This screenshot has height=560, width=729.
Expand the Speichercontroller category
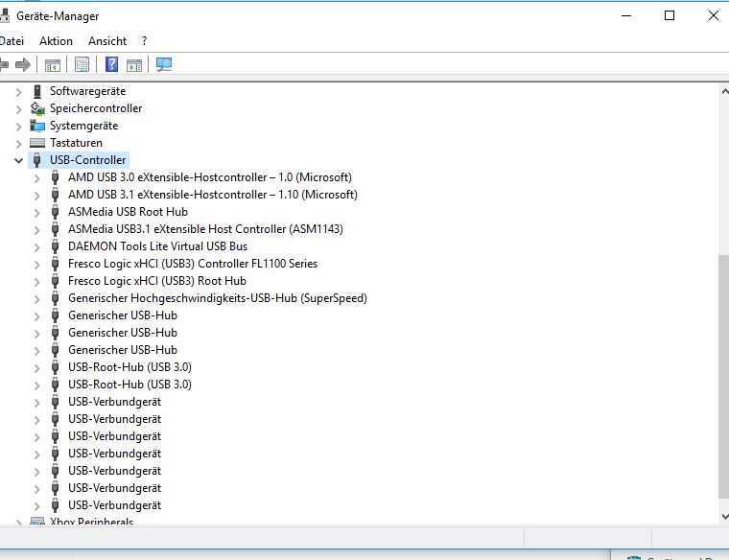(x=19, y=108)
